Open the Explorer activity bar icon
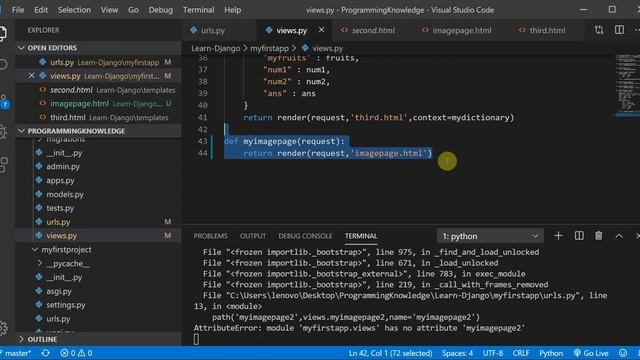The image size is (640, 360). point(3,33)
